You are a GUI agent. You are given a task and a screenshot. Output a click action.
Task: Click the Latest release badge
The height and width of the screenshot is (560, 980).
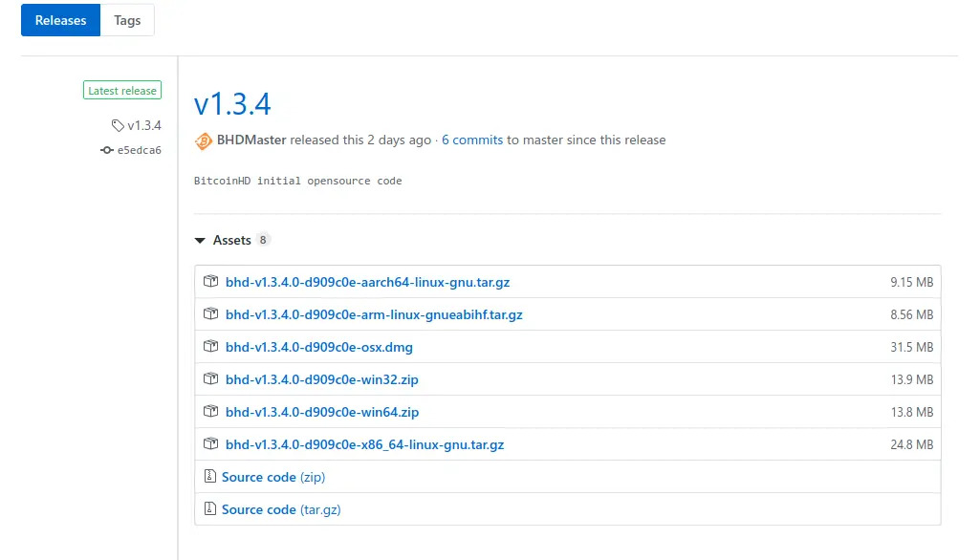(x=122, y=91)
